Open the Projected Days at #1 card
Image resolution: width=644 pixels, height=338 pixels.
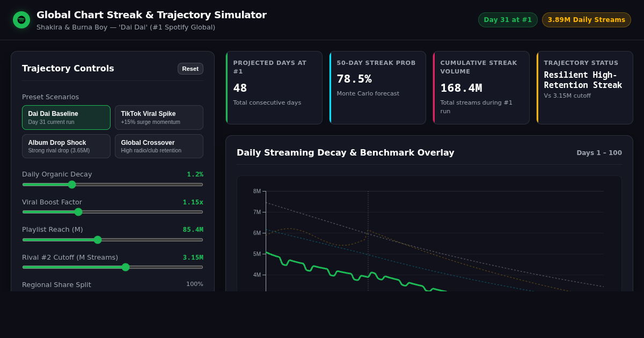pyautogui.click(x=274, y=88)
